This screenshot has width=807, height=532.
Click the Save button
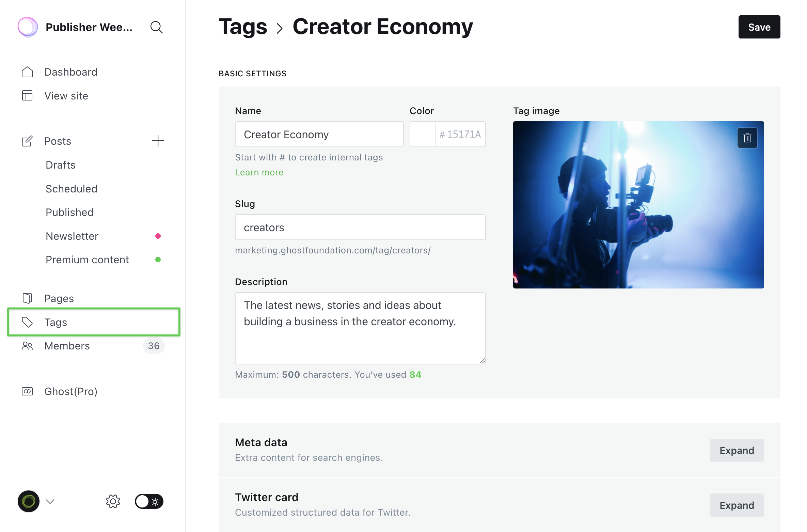759,27
